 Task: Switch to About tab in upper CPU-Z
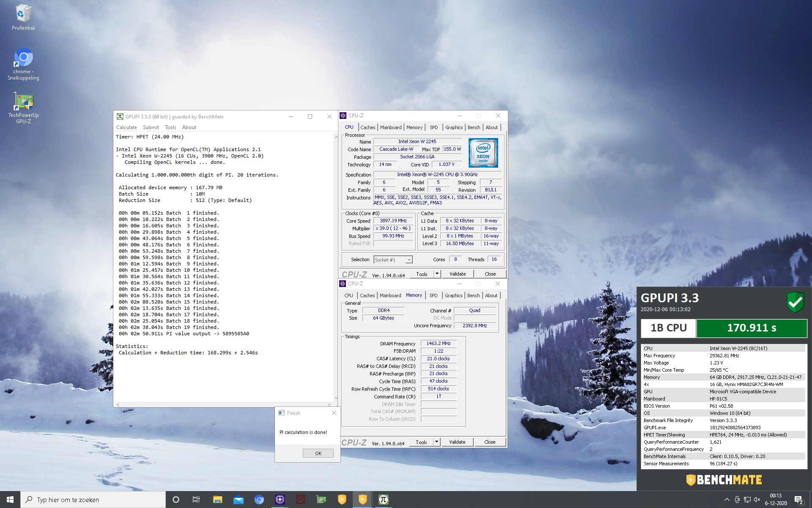pos(491,127)
